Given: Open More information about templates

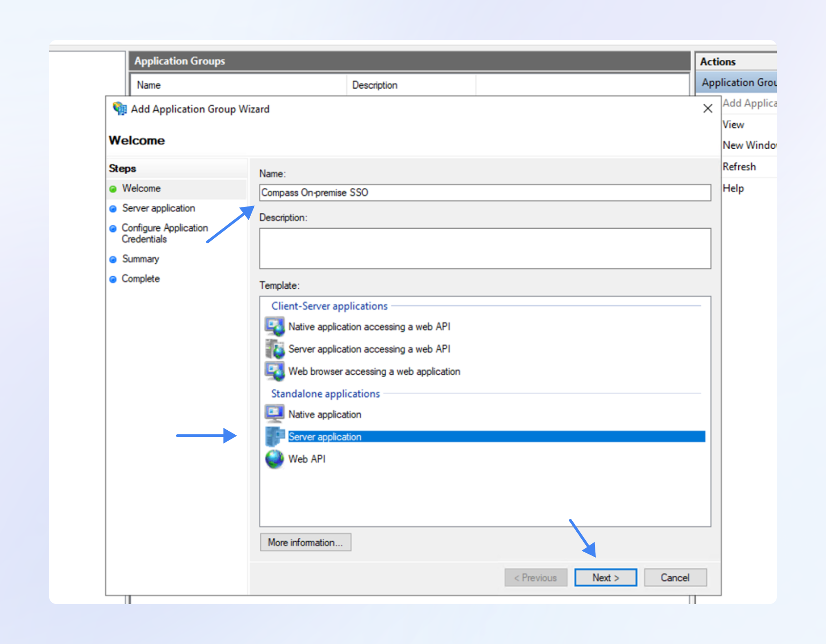Looking at the screenshot, I should [305, 542].
